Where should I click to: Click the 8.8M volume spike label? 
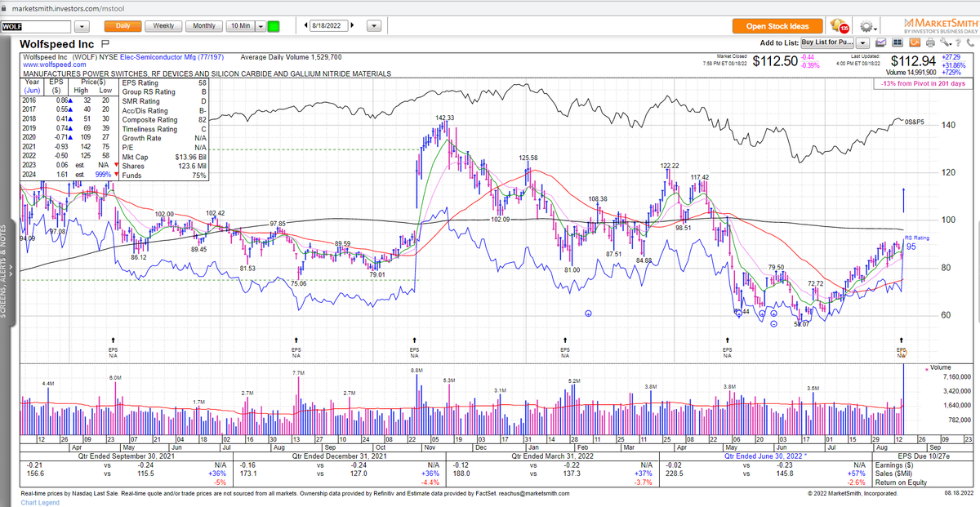pyautogui.click(x=416, y=371)
